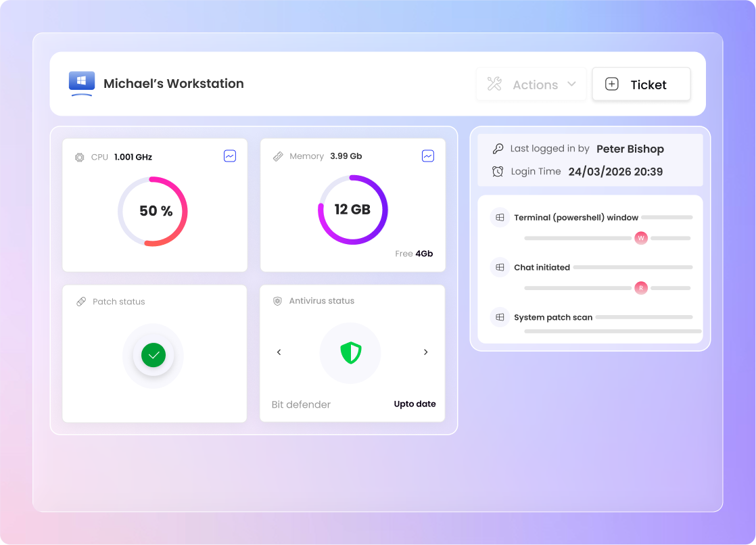
Task: Click the pink W avatar badge
Action: coord(641,238)
